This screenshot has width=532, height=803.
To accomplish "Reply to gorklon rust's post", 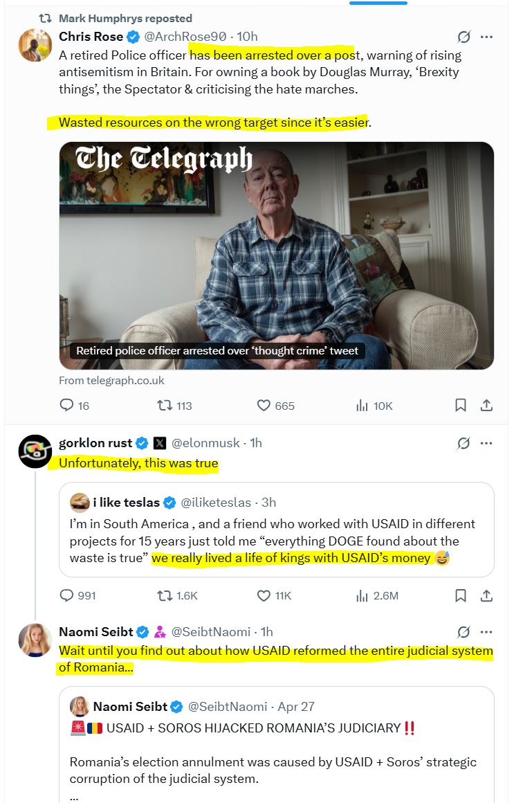I will [67, 595].
